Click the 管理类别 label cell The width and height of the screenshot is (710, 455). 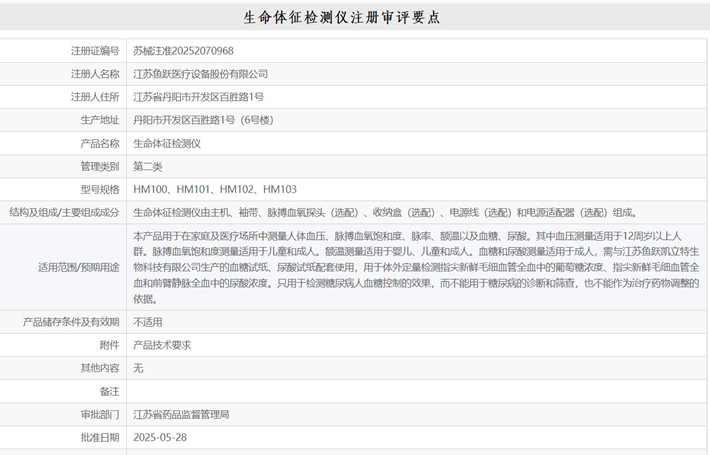pos(100,166)
